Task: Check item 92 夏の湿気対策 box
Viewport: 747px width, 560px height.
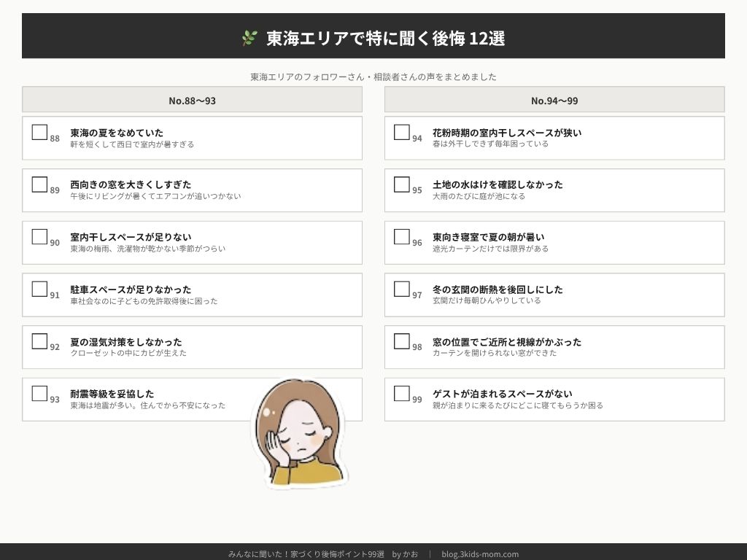Action: point(39,341)
